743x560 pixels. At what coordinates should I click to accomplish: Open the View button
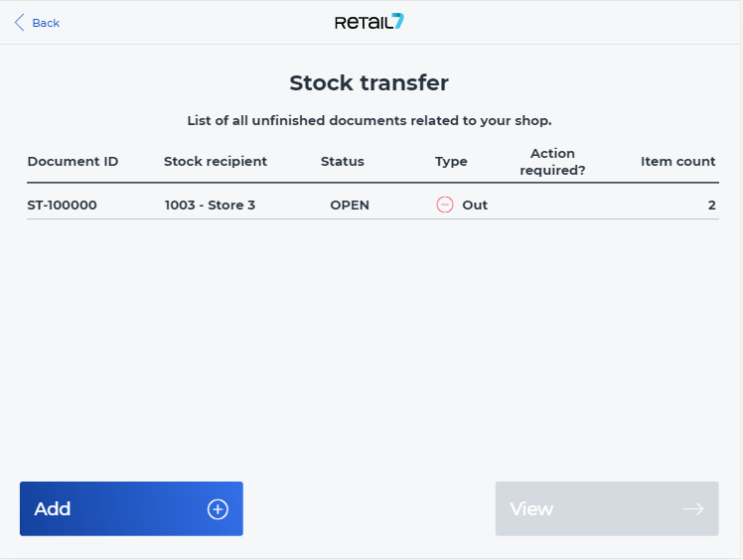pyautogui.click(x=607, y=508)
